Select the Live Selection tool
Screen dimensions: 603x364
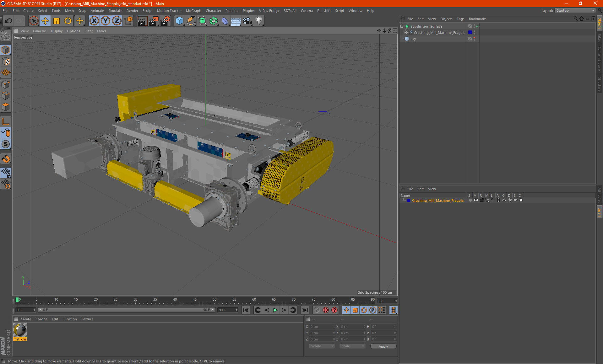coord(34,21)
